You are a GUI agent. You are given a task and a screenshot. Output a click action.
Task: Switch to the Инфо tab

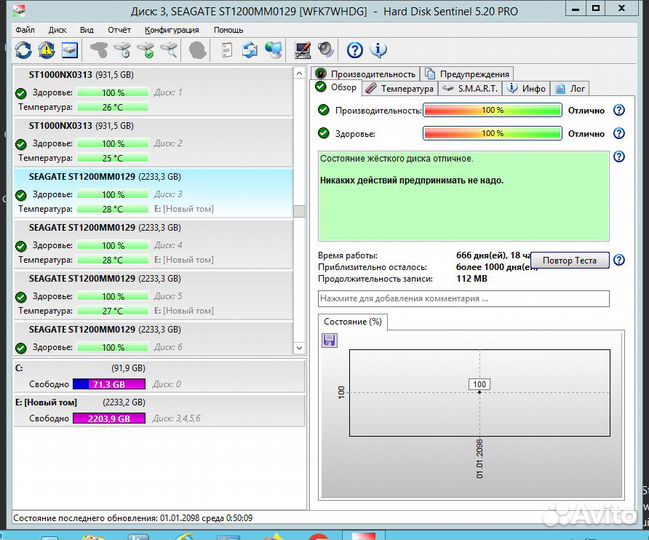(x=526, y=88)
